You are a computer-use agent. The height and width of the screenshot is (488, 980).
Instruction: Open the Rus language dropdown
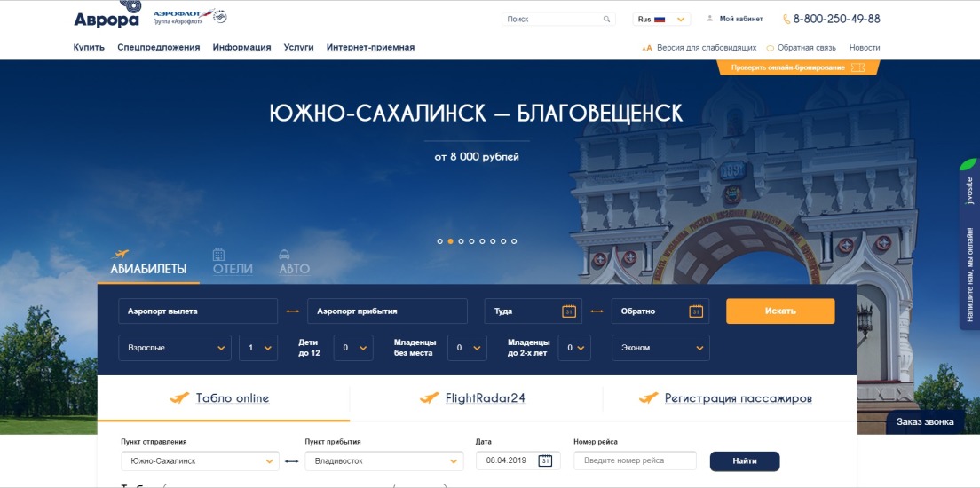661,20
